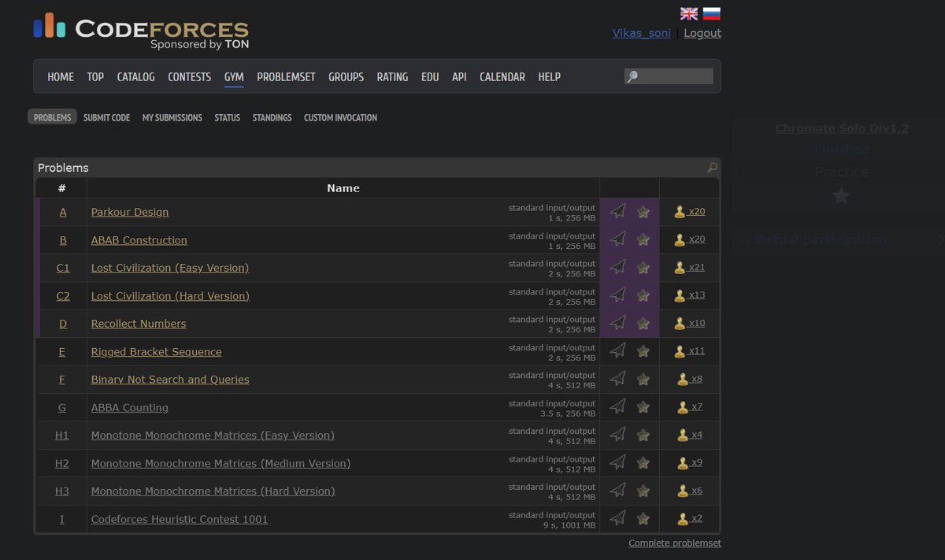Select the PROBLEMS tab

[x=53, y=117]
